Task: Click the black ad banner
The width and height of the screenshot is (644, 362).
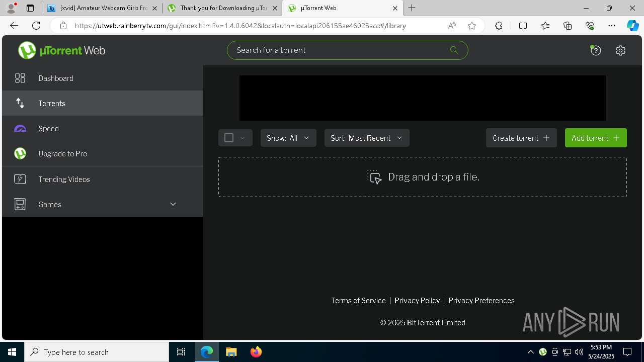Action: pyautogui.click(x=423, y=98)
